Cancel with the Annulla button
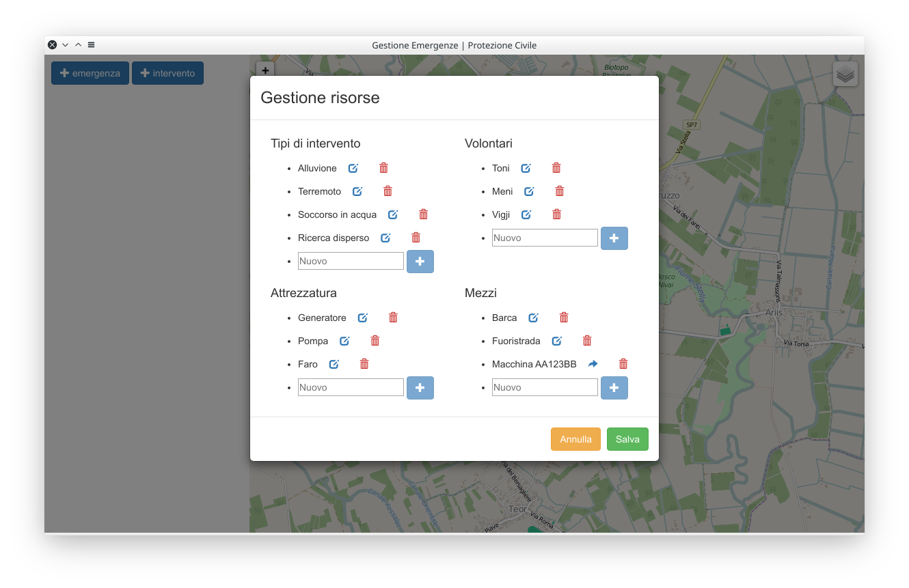Screen dimensions: 909x588 pos(575,439)
